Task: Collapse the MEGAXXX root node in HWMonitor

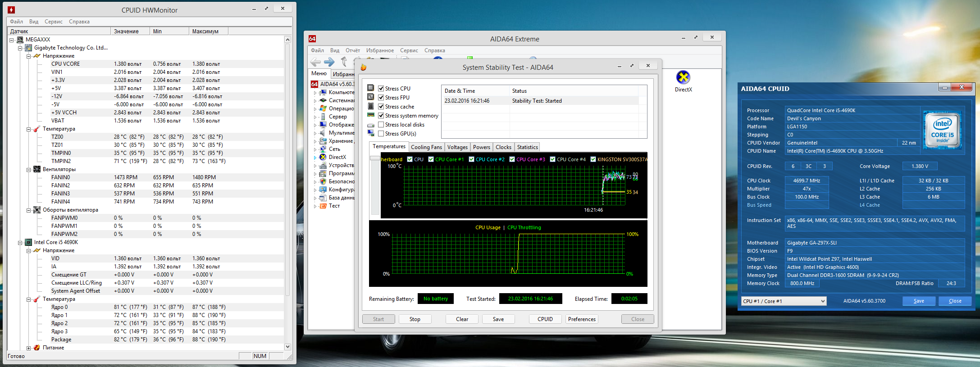Action: pyautogui.click(x=12, y=40)
